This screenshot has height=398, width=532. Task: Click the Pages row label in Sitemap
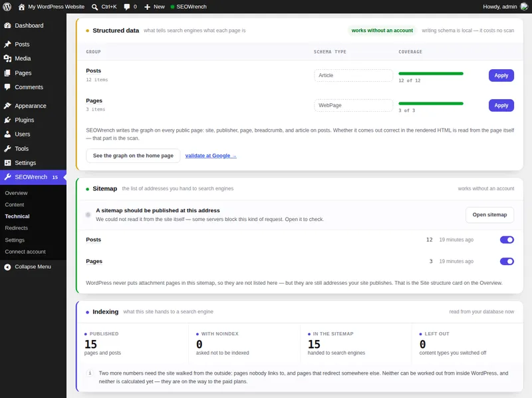click(x=94, y=261)
